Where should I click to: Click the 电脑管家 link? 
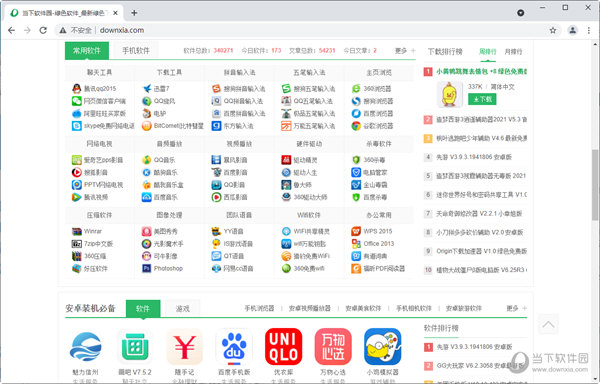pyautogui.click(x=375, y=172)
